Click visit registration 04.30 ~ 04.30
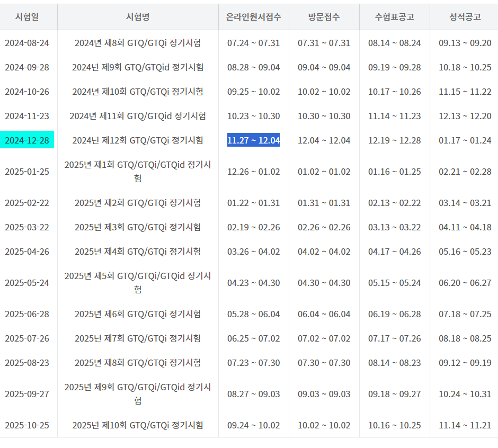This screenshot has height=448, width=498. (324, 283)
